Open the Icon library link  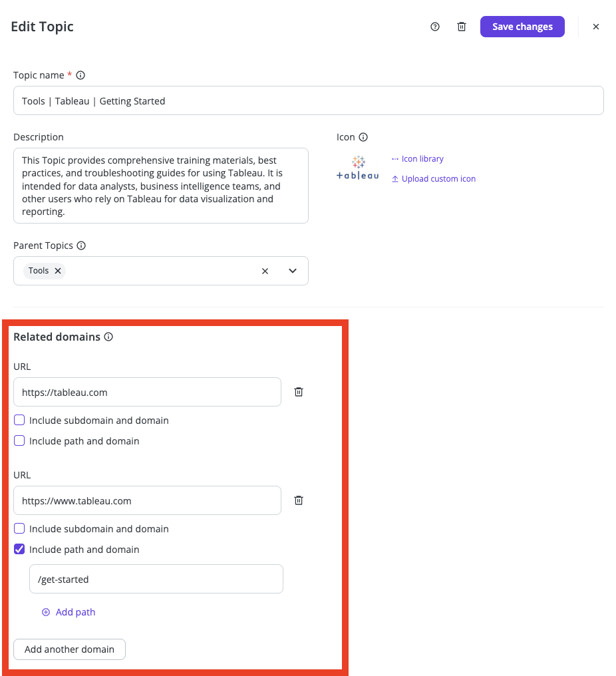[x=417, y=159]
